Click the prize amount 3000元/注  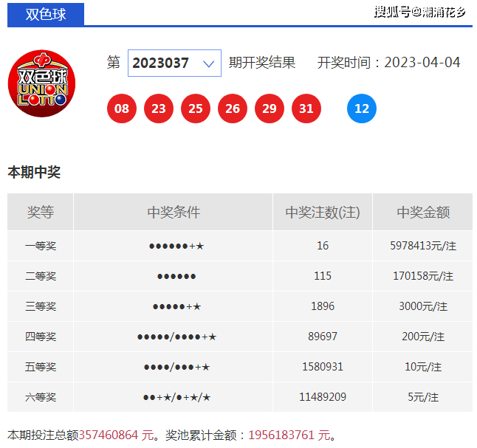point(423,306)
